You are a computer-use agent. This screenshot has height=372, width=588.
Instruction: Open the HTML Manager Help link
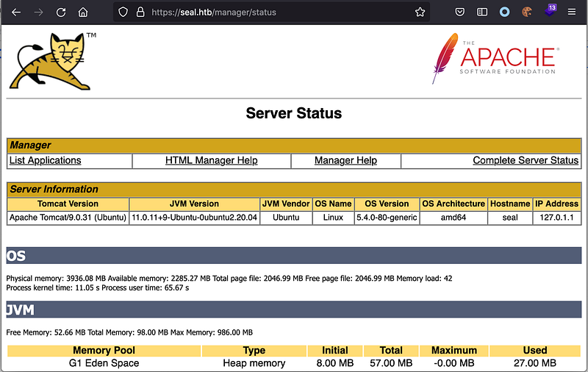click(x=212, y=160)
